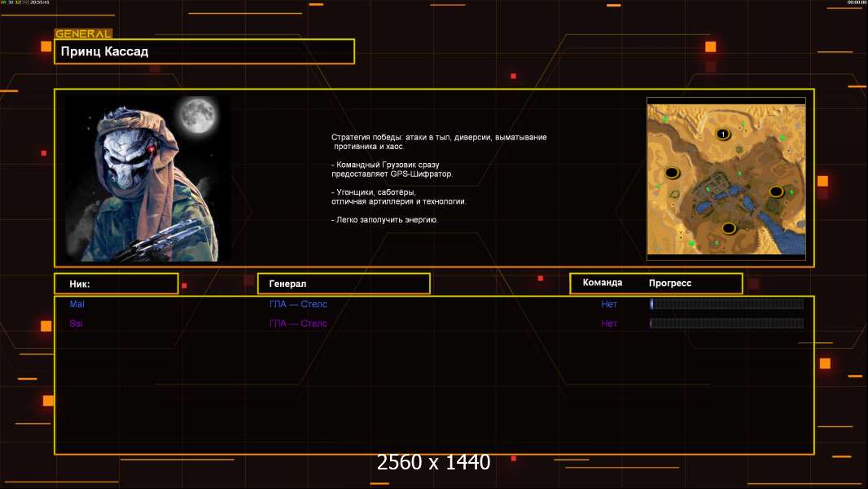
Task: Click the Прогресс column header
Action: 670,283
